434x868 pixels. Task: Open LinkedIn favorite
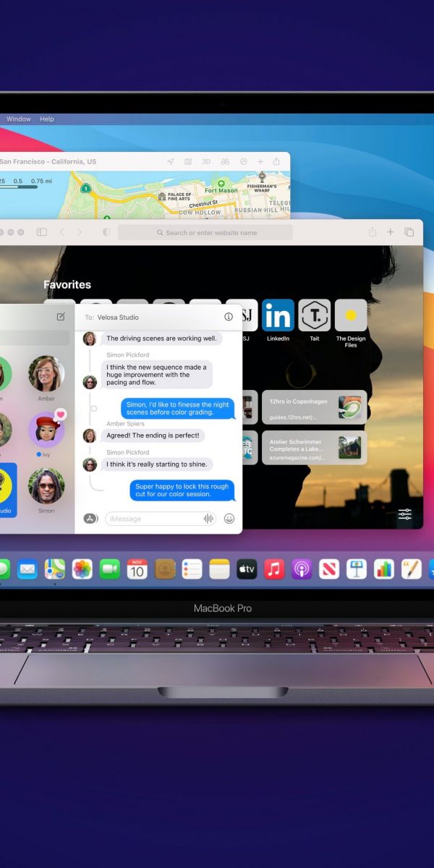pyautogui.click(x=278, y=315)
